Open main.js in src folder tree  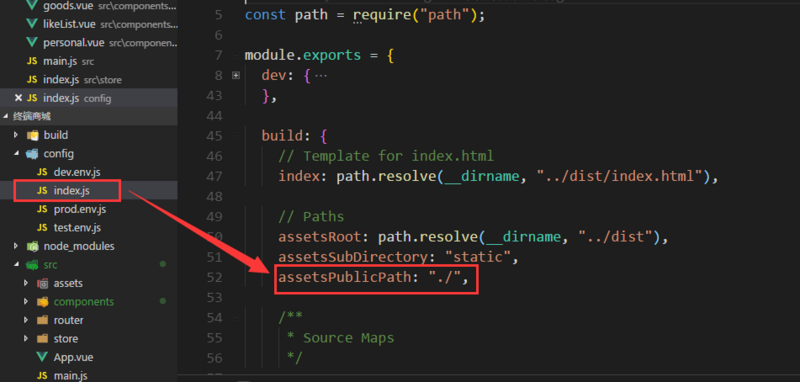(69, 375)
